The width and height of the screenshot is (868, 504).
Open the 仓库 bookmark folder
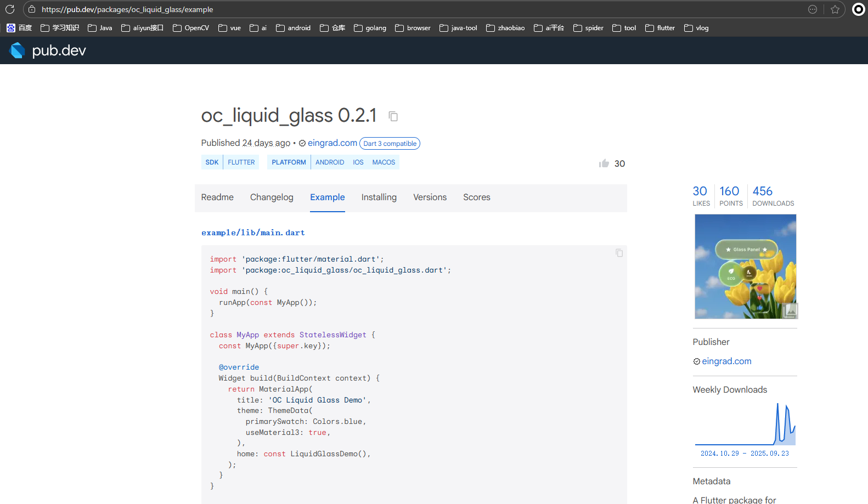(x=332, y=28)
